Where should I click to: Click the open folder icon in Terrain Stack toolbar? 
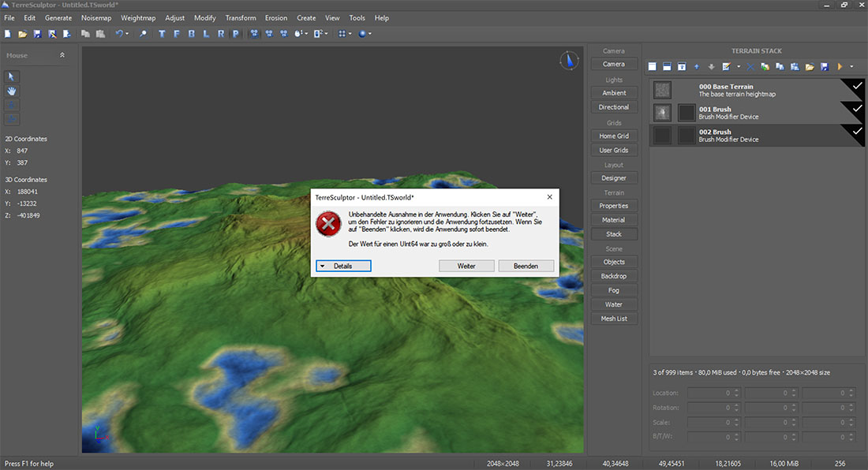[x=810, y=66]
